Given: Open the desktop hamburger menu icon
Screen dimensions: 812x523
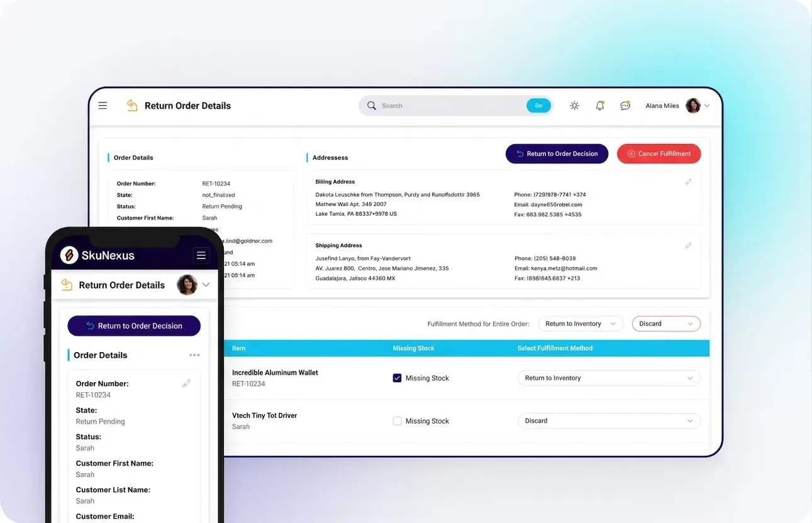Looking at the screenshot, I should pos(103,106).
